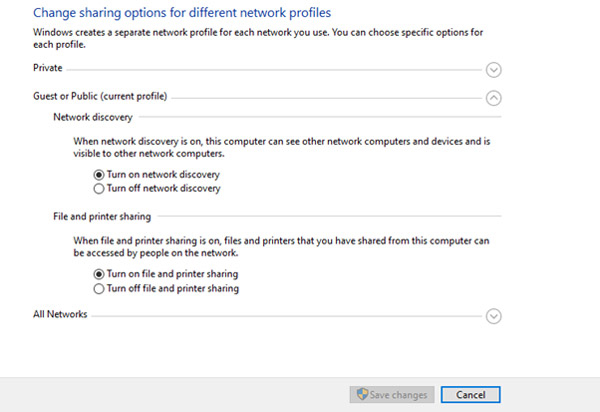Click the Guest or Public (current profile) label

(x=100, y=96)
